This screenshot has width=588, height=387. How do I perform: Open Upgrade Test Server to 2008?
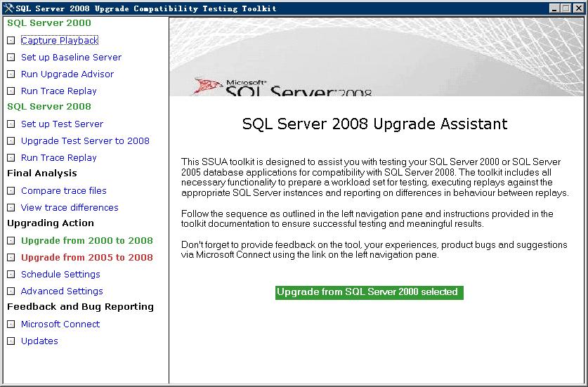[x=85, y=140]
